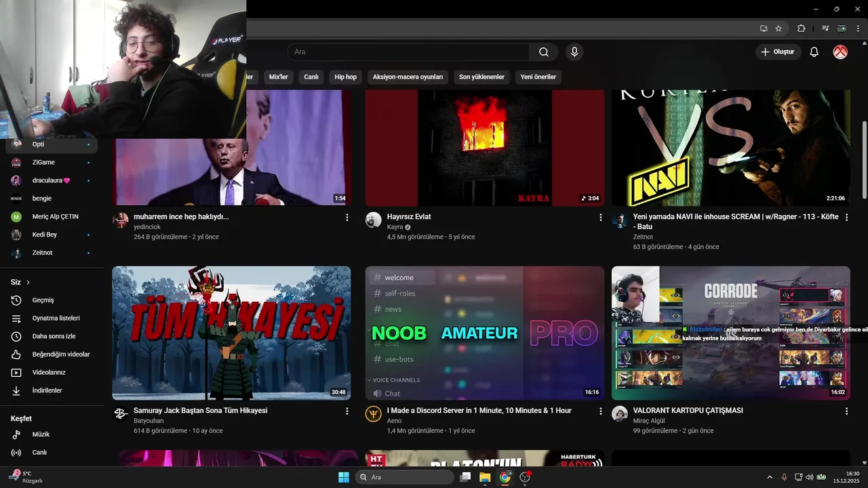Play the Hayırsız Evlat thumbnail
Image resolution: width=868 pixels, height=488 pixels.
click(485, 148)
